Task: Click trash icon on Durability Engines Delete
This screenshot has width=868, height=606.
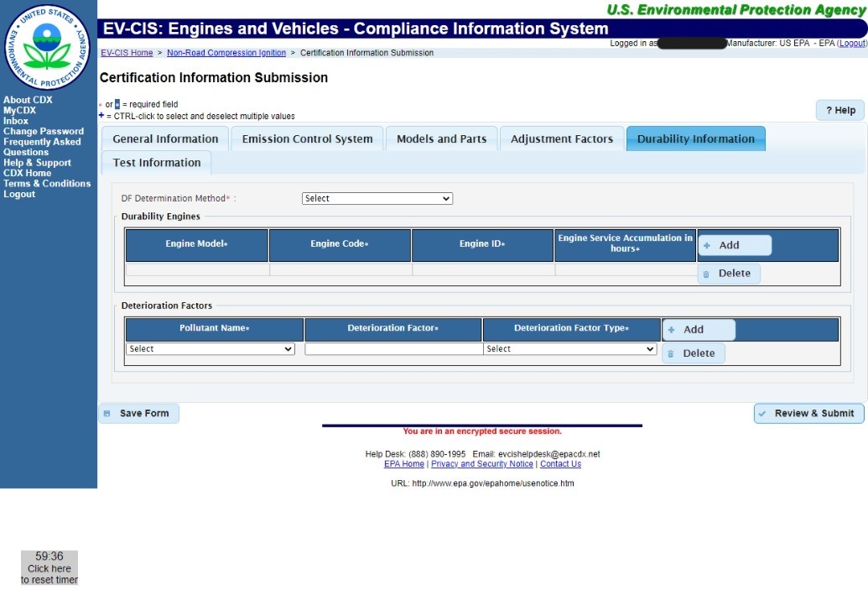Action: (x=706, y=274)
